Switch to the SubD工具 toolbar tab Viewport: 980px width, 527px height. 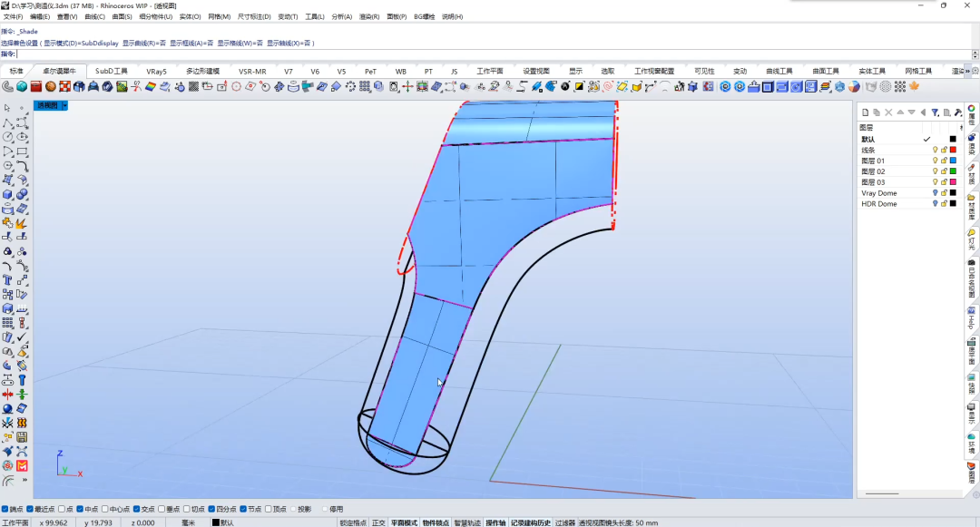112,71
